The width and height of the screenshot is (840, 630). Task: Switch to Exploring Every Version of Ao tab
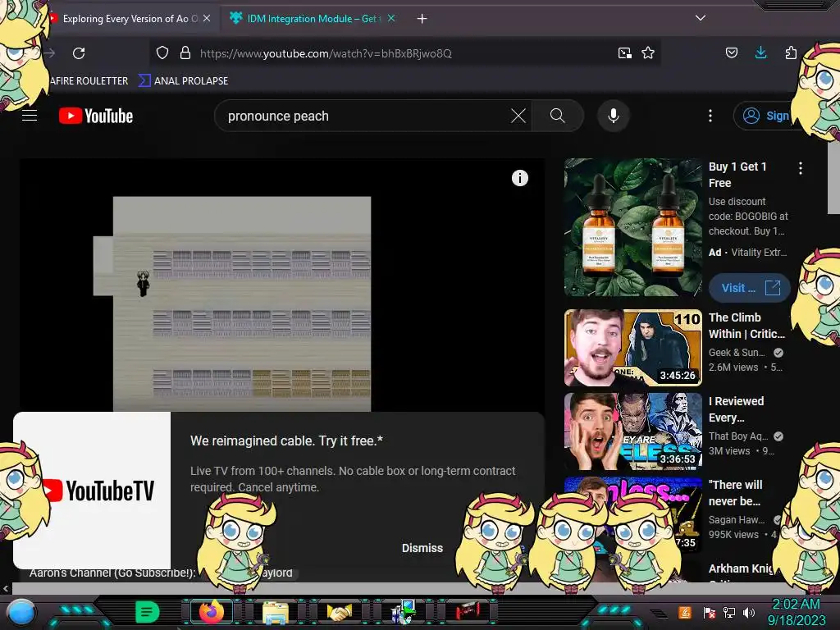pyautogui.click(x=129, y=19)
